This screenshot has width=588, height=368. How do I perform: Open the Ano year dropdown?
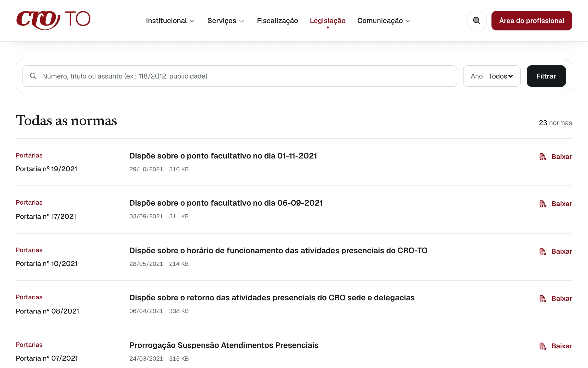point(492,76)
